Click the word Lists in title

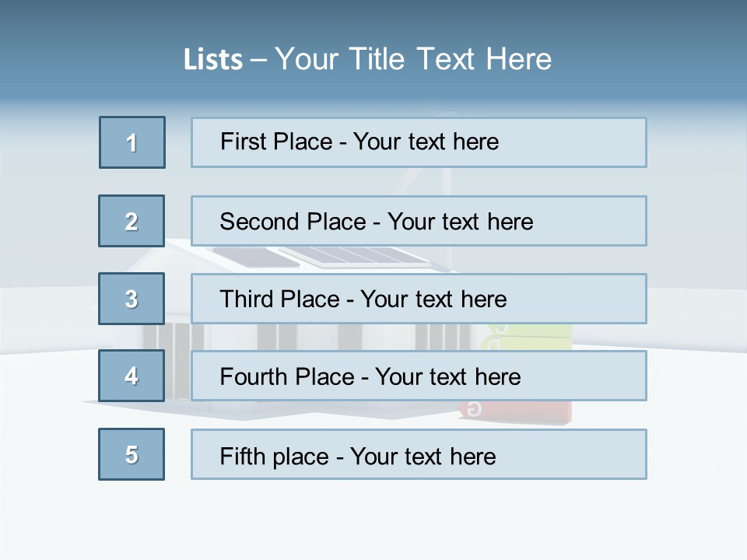[213, 60]
